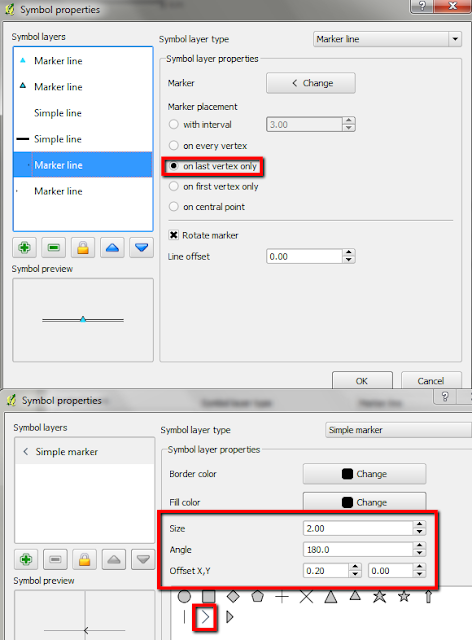Click the disabled interval field showing 3.00
The height and width of the screenshot is (640, 472).
pyautogui.click(x=305, y=124)
